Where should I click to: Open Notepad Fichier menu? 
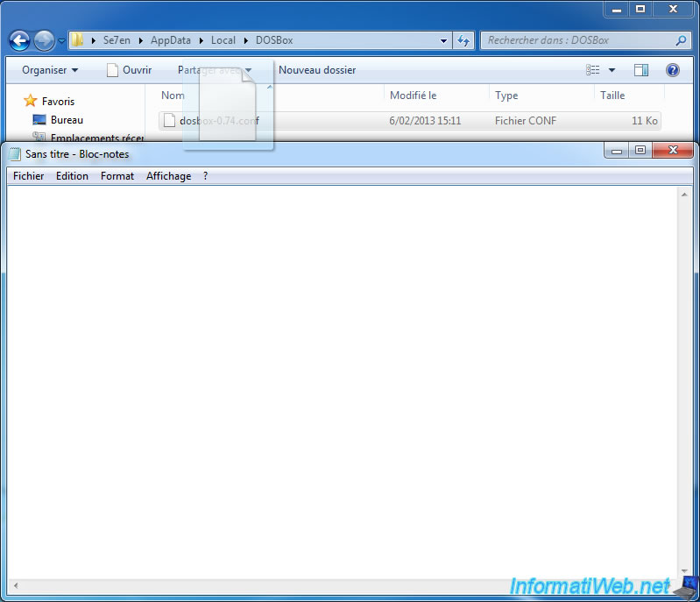click(29, 176)
